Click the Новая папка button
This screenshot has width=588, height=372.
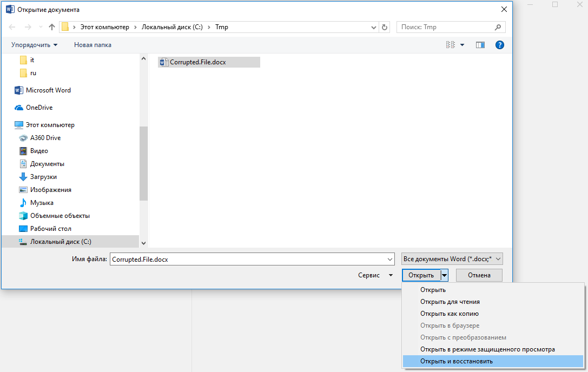tap(93, 45)
